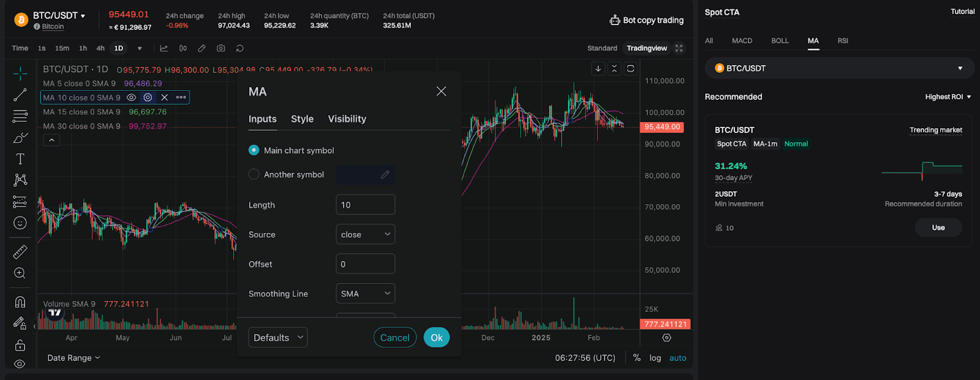The image size is (980, 380).
Task: Click the Length input field
Action: coord(366,205)
